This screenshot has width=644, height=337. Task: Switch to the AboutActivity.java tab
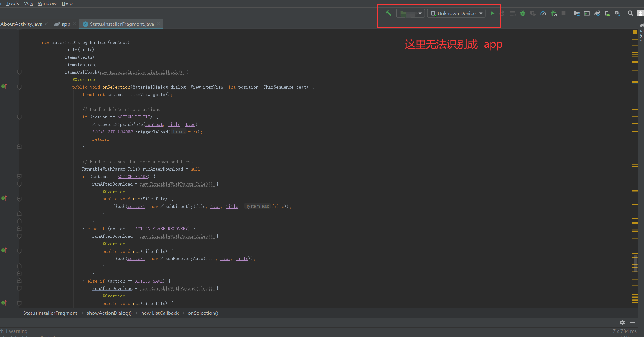21,24
